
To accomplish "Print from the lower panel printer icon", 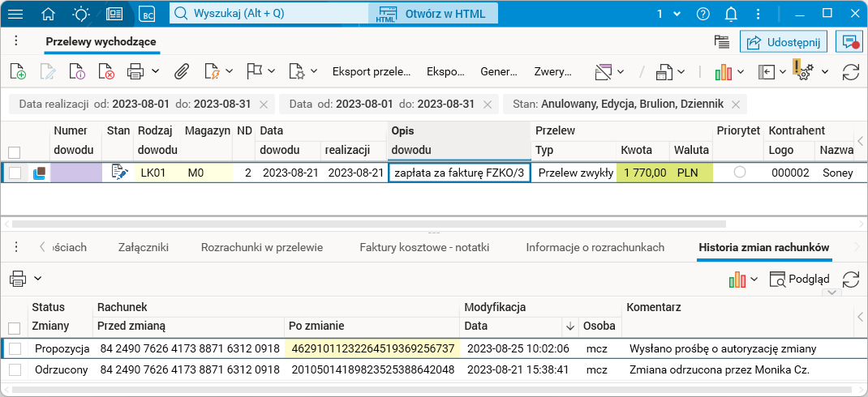I will click(18, 279).
